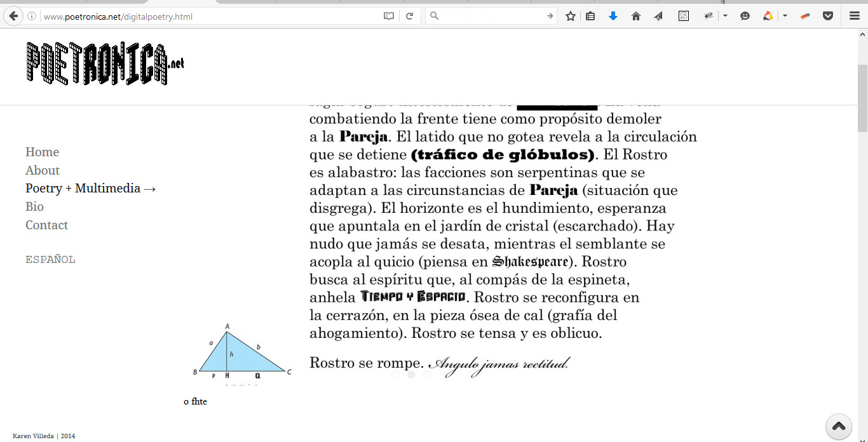This screenshot has height=442, width=868.
Task: Go back using the browser back arrow
Action: click(13, 16)
